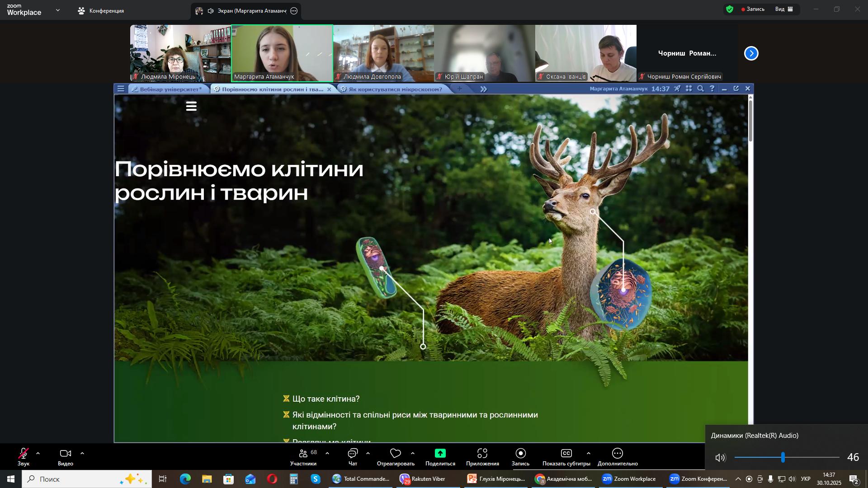Expand audio options arrow next to mic
The image size is (868, 488).
(38, 453)
